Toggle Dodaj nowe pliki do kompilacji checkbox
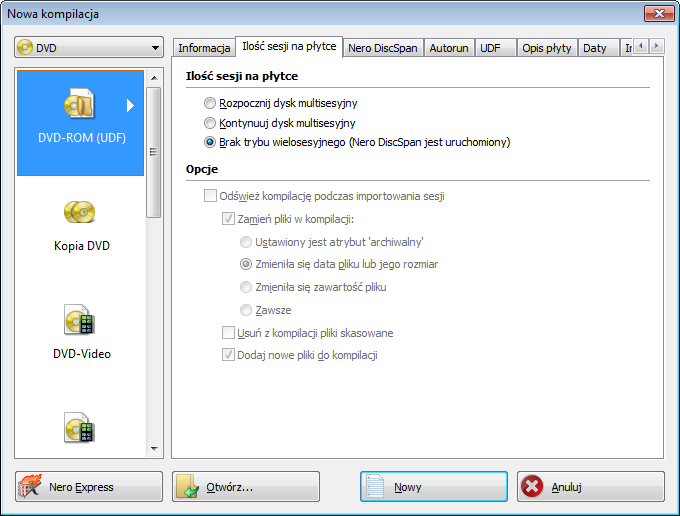680x516 pixels. tap(228, 355)
